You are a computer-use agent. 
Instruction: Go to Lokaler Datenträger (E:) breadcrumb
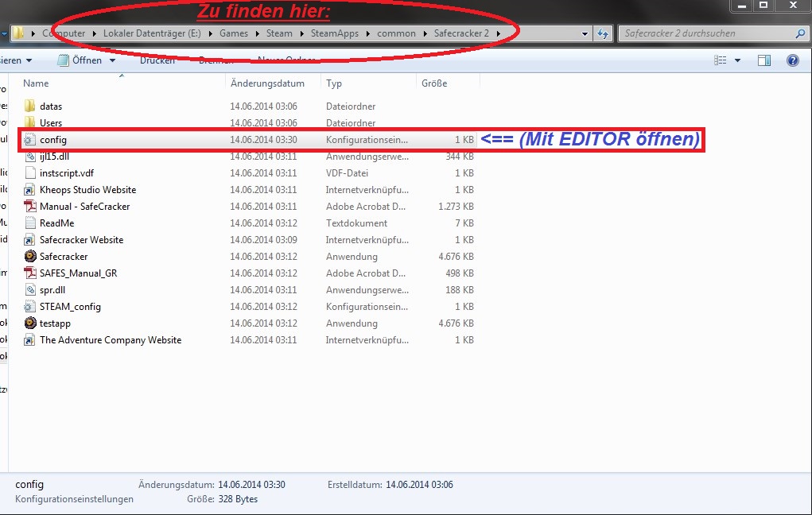point(152,33)
